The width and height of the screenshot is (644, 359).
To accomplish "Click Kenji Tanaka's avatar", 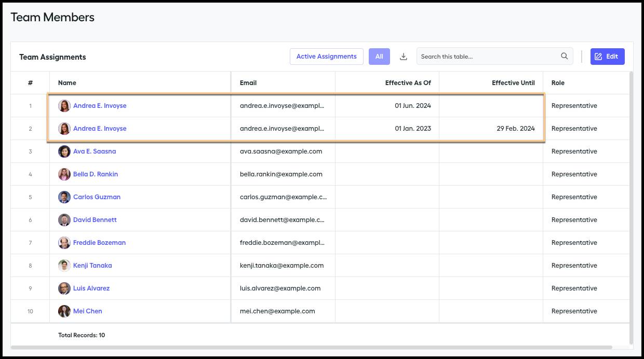I will [64, 266].
